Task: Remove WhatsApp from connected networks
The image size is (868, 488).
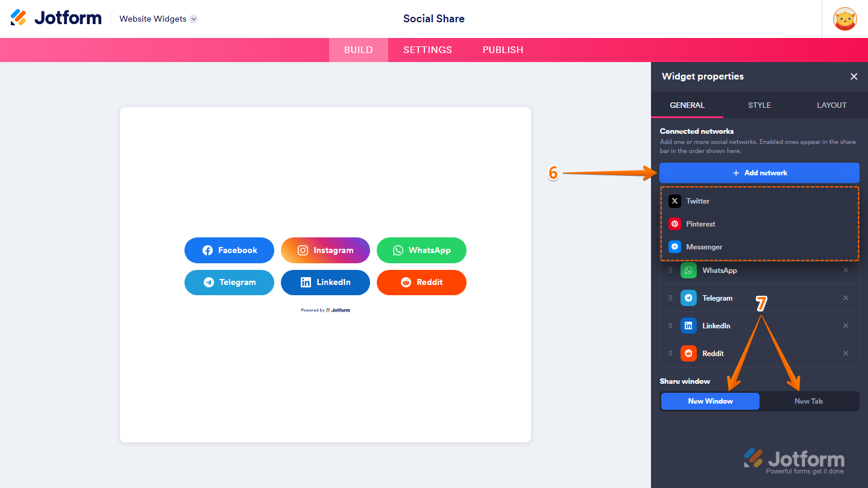Action: coord(846,271)
